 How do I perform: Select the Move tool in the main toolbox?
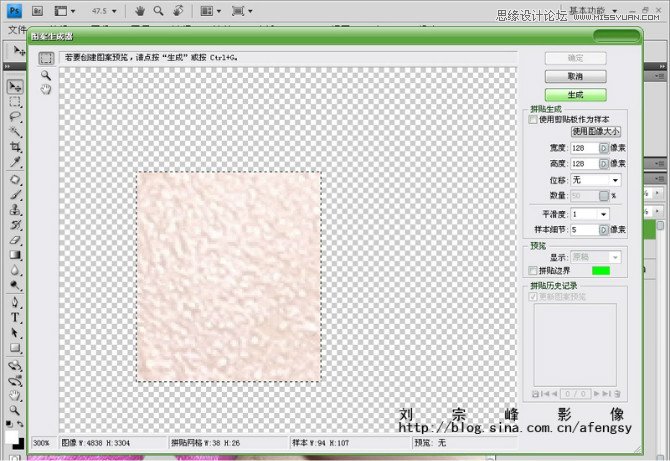15,87
